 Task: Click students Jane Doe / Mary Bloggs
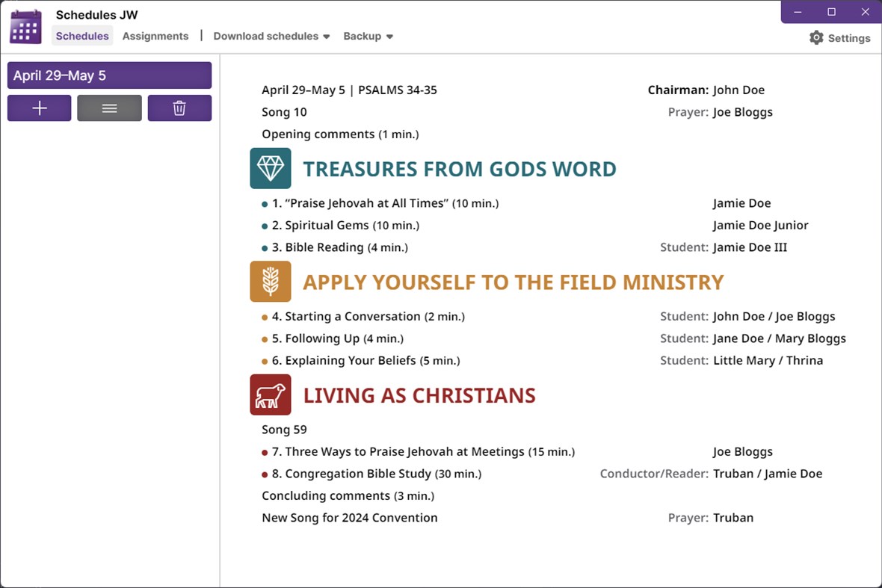780,338
